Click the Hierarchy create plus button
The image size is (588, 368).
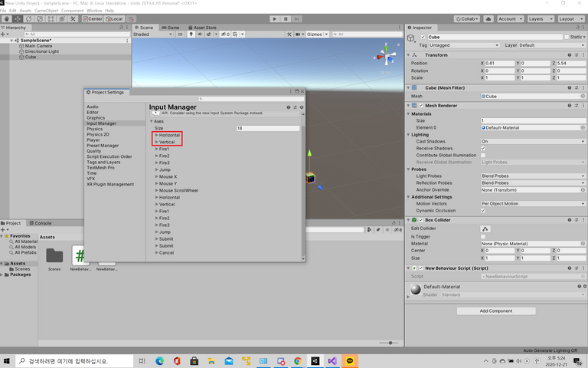[x=3, y=34]
